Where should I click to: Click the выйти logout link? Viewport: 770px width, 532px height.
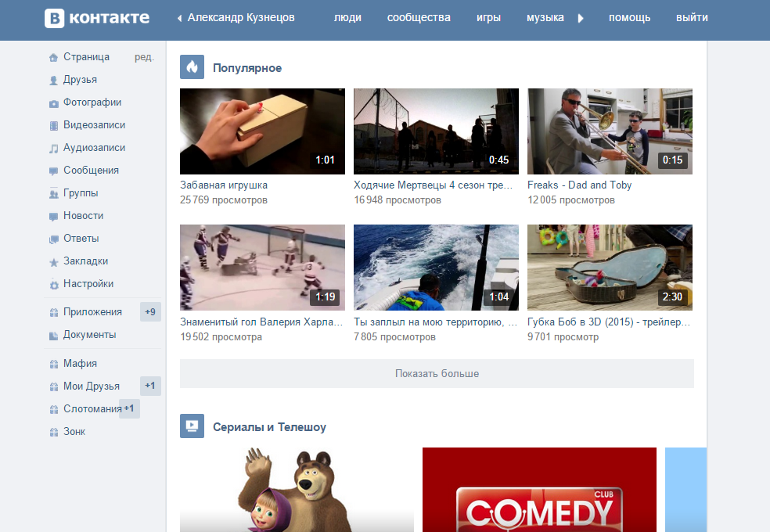coord(692,18)
